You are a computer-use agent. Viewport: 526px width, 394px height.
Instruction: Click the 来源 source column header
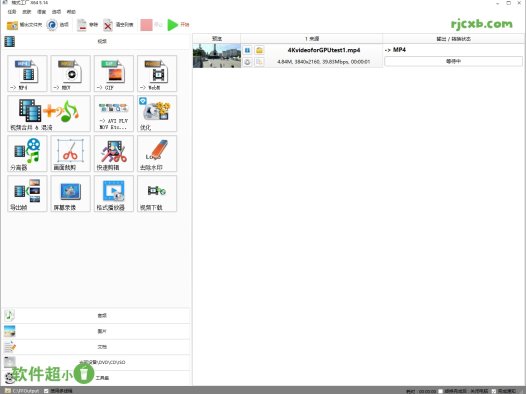(x=312, y=39)
